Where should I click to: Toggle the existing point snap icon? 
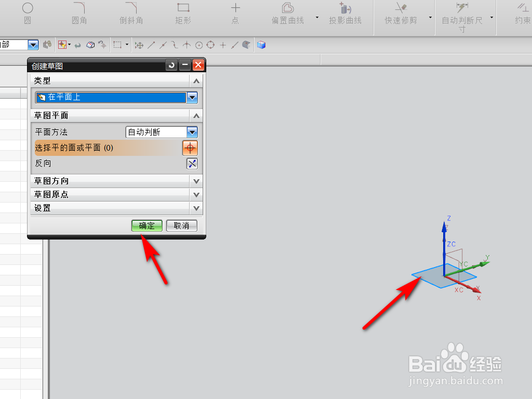point(223,45)
